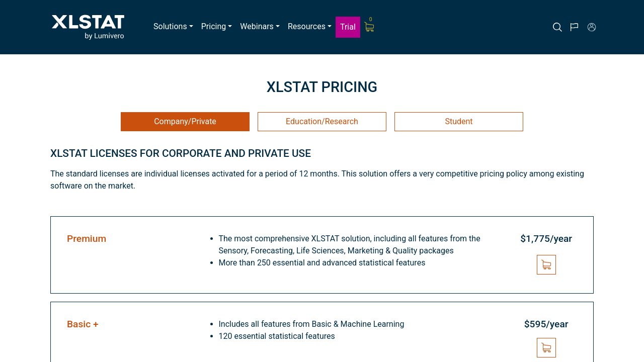The image size is (644, 362).
Task: Open the user account icon
Action: click(x=592, y=27)
